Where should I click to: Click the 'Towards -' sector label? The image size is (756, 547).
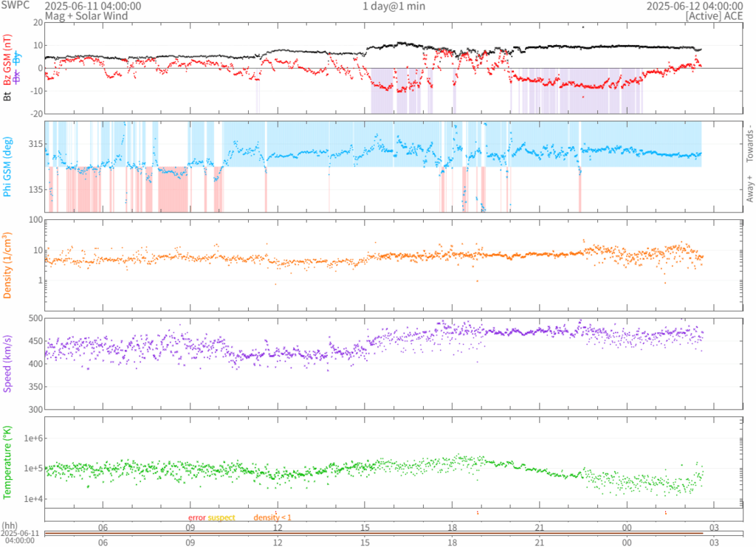749,142
